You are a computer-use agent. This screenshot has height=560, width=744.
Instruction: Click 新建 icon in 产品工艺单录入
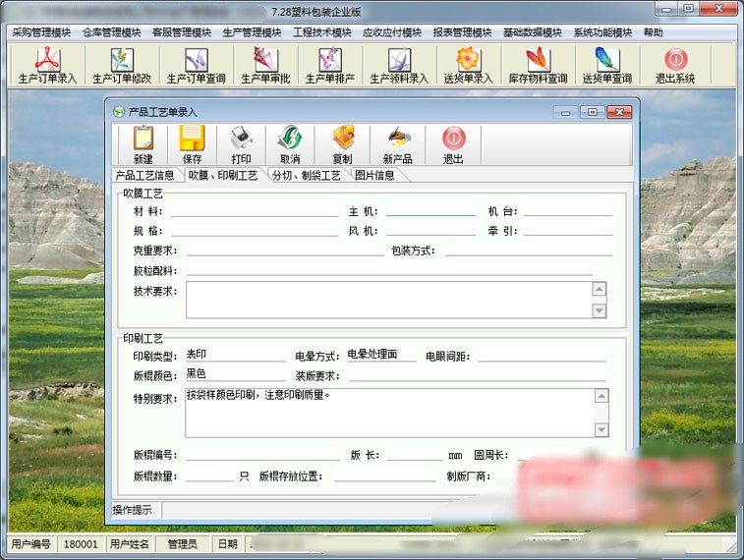click(143, 144)
